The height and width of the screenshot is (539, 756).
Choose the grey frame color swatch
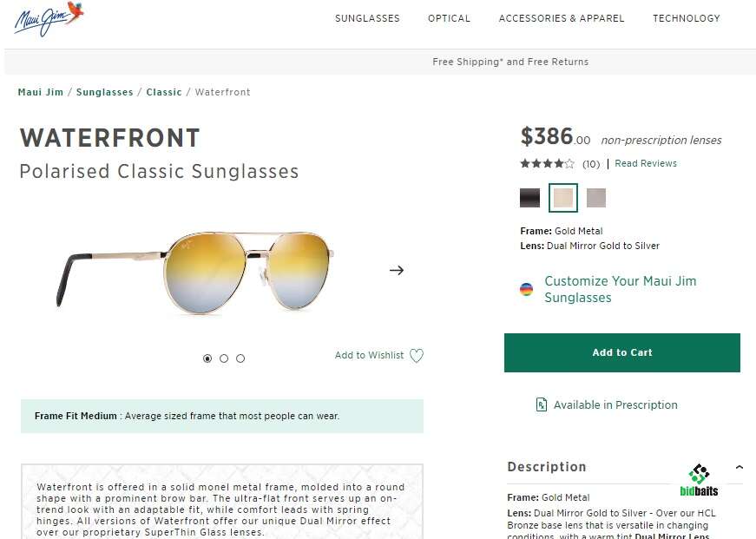(595, 198)
